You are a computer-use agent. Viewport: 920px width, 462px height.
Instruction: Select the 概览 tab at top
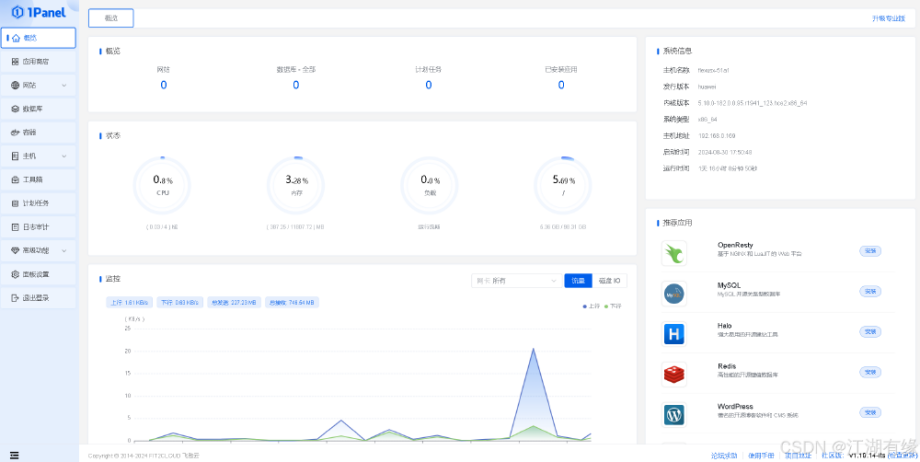pyautogui.click(x=111, y=18)
